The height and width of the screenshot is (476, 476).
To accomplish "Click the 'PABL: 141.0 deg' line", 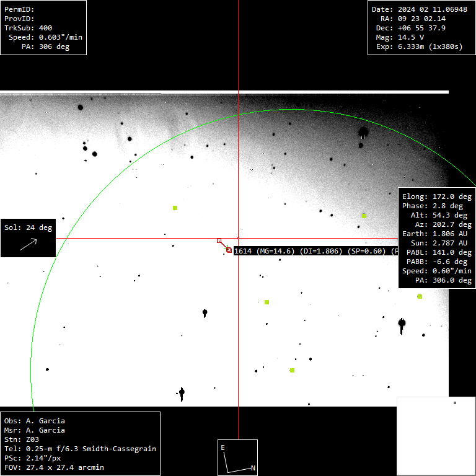I will coord(439,253).
